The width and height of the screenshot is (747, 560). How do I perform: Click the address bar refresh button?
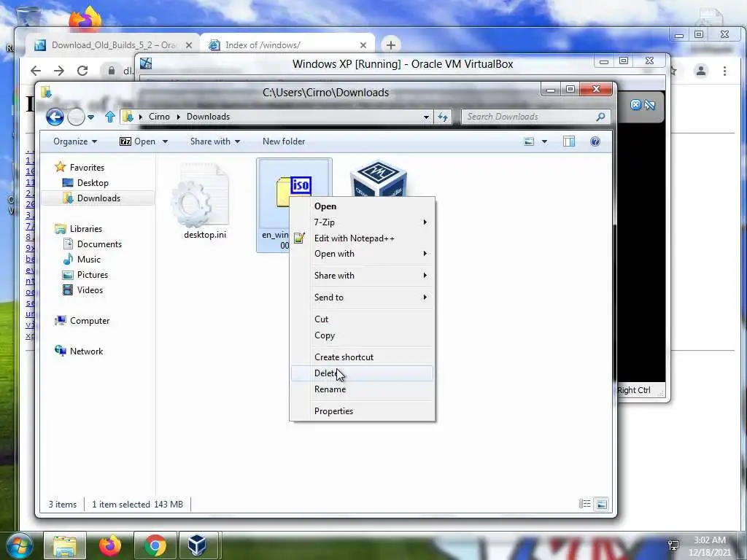(443, 117)
